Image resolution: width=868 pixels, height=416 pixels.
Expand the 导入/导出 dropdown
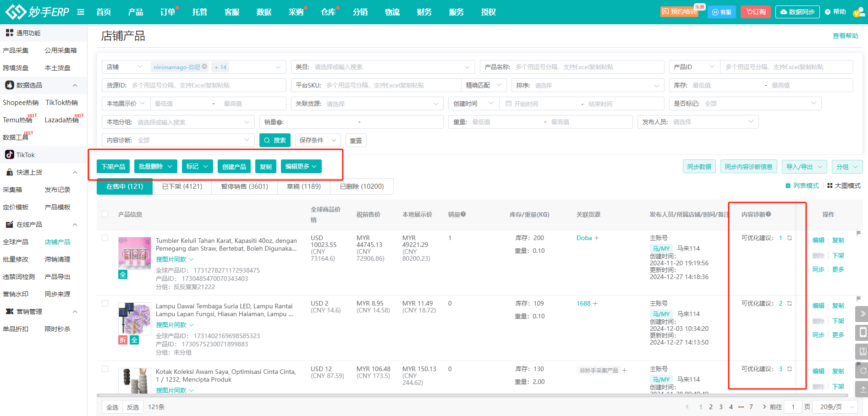point(804,167)
